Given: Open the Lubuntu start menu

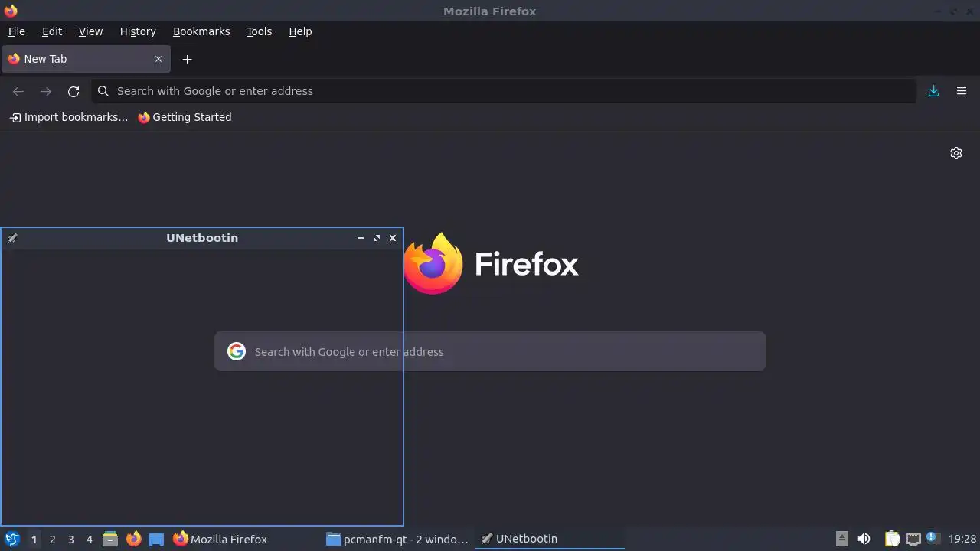Looking at the screenshot, I should click(12, 539).
